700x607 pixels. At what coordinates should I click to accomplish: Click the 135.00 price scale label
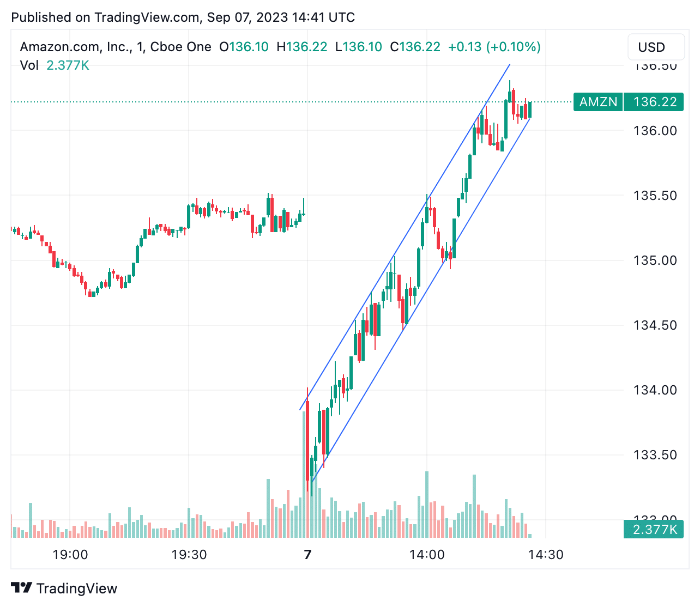click(655, 260)
